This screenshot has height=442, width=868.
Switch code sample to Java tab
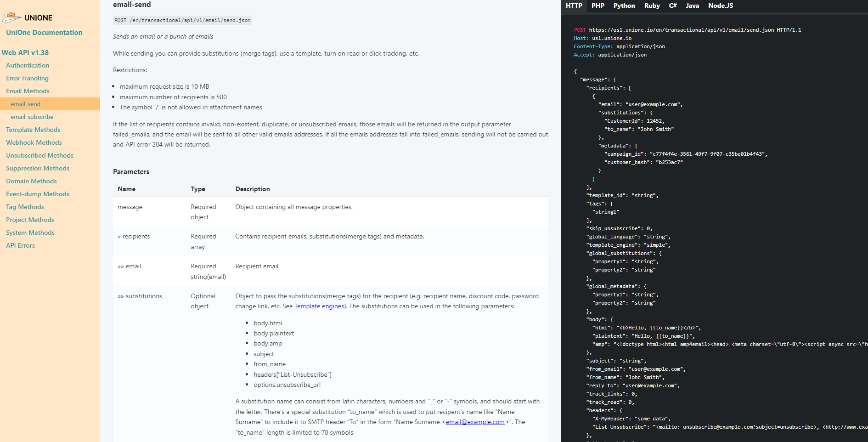tap(693, 6)
